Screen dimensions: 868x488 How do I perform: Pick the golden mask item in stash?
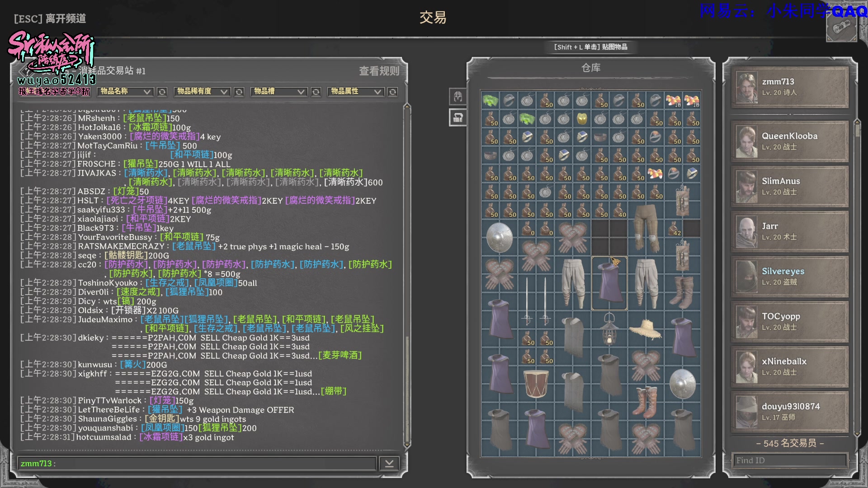pos(582,118)
